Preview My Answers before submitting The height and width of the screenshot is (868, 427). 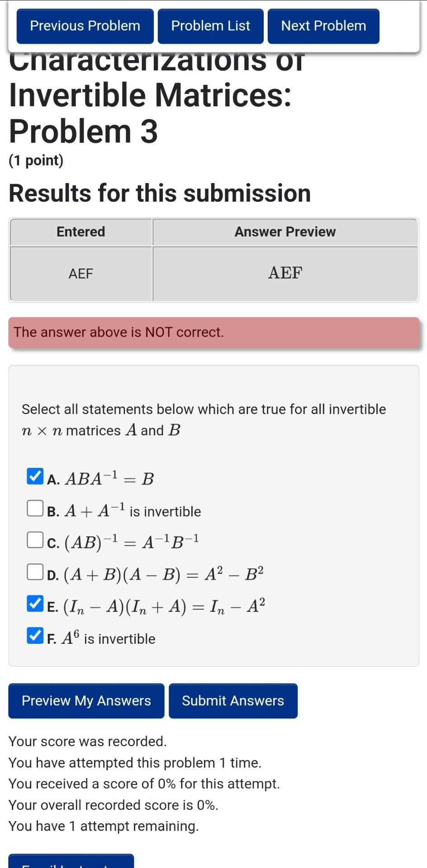pos(85,701)
